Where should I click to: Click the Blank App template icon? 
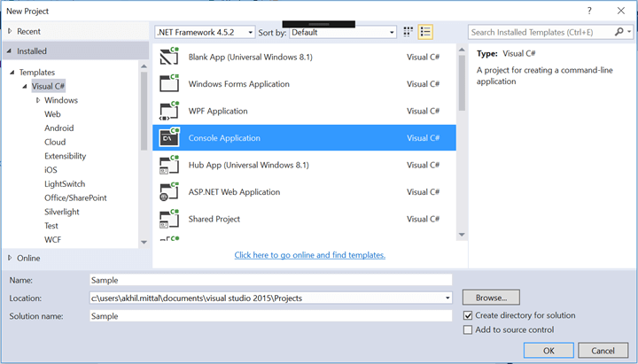[169, 57]
